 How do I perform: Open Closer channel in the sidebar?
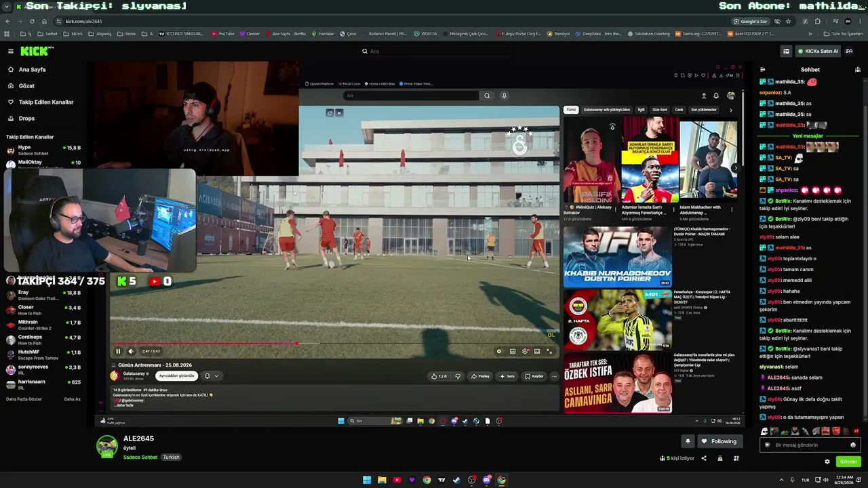tap(43, 310)
